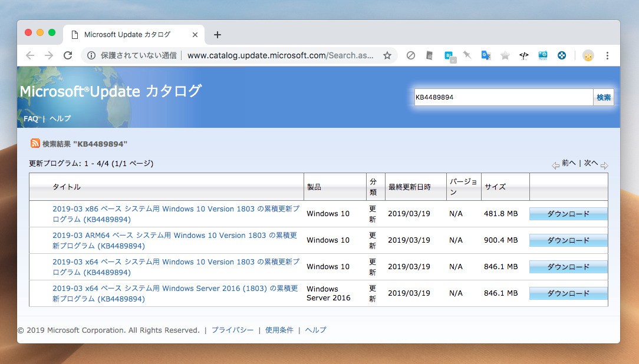Click the RSS feed icon beside search results

[x=35, y=143]
